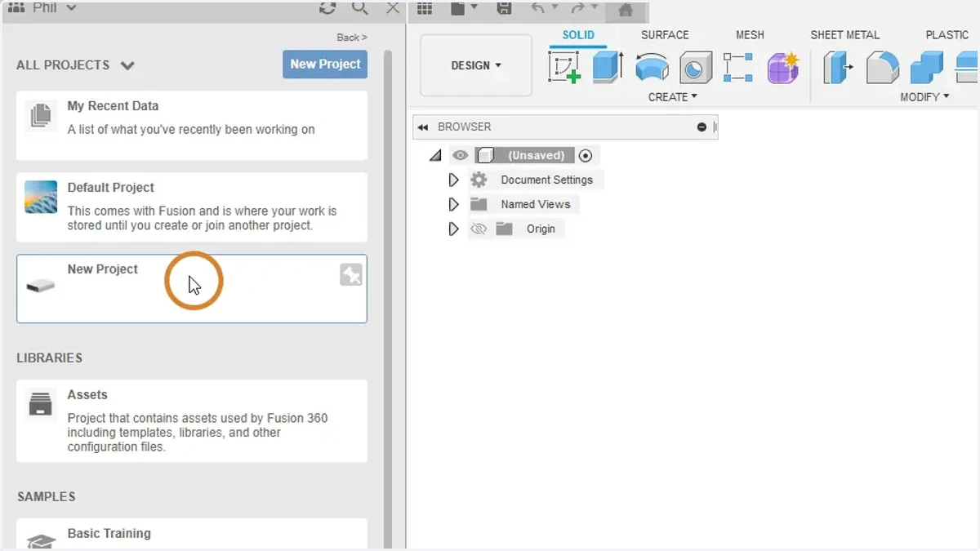Screen dimensions: 980x551
Task: Select the Extrude tool
Action: [x=608, y=68]
